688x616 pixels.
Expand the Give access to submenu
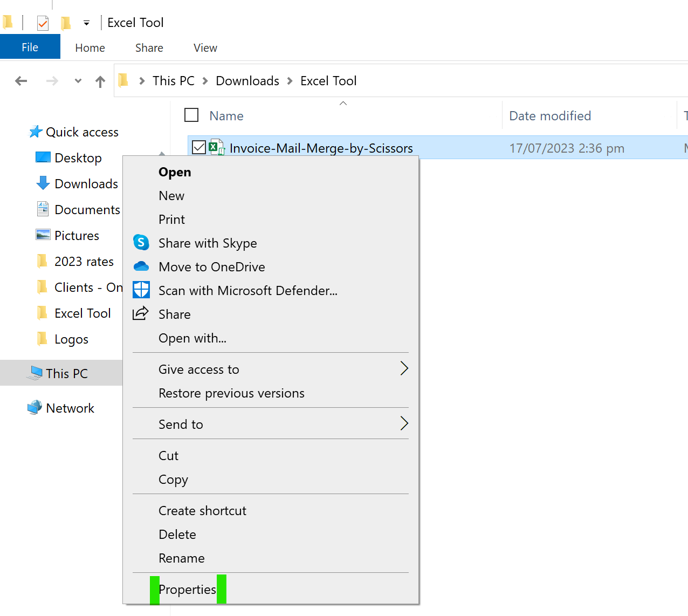point(404,369)
